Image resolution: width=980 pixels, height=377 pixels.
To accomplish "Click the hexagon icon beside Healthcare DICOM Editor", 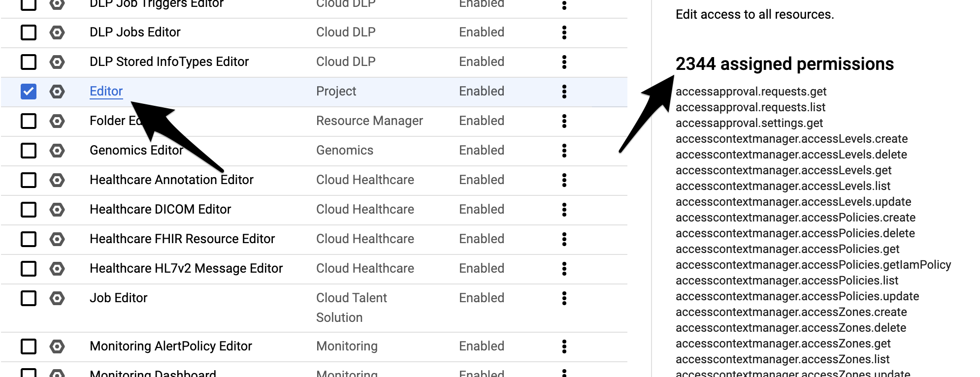I will click(57, 210).
